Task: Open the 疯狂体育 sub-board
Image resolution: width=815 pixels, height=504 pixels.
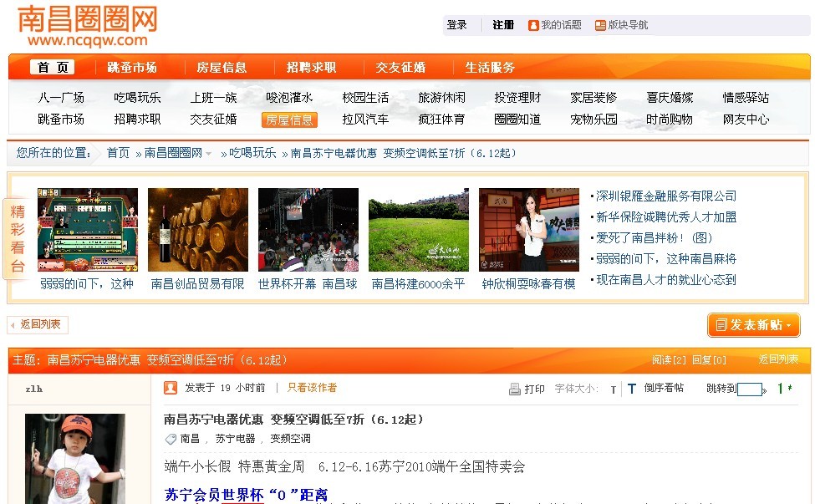Action: point(441,120)
